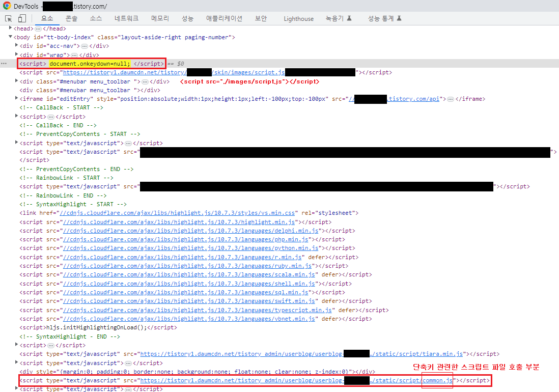The image size is (559, 392).
Task: Open the 성능 tab
Action: [x=187, y=18]
